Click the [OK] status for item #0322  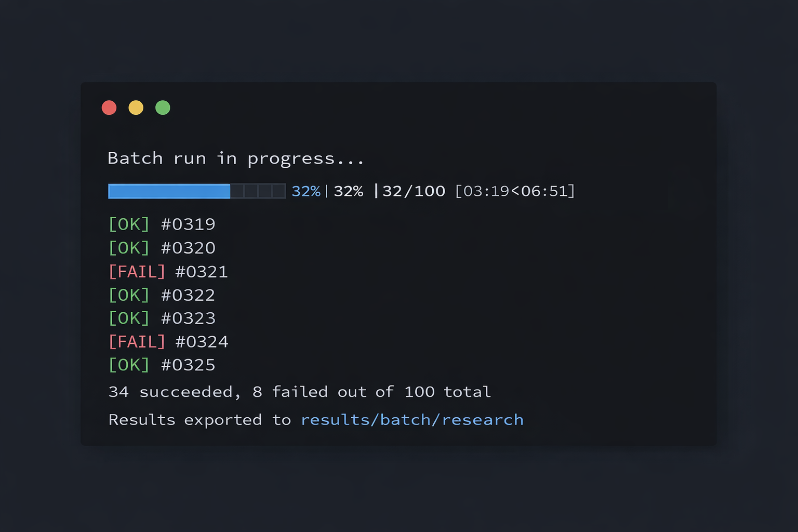click(129, 295)
